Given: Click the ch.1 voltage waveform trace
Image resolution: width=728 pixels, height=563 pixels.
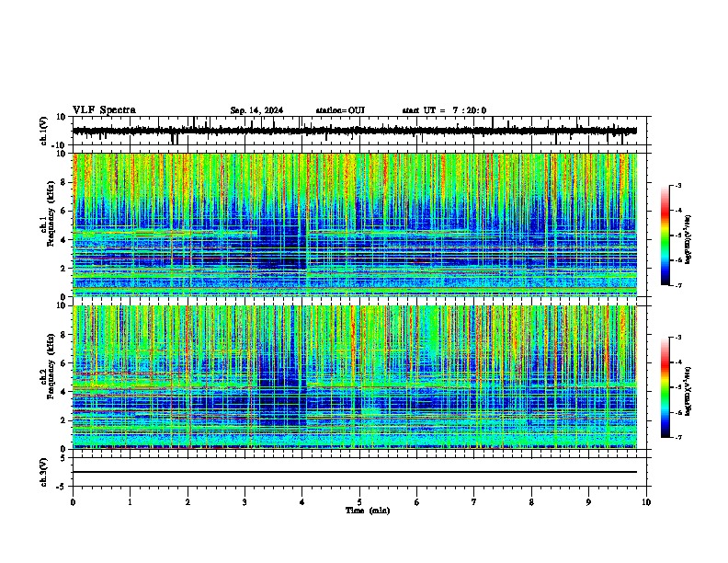Looking at the screenshot, I should [354, 131].
